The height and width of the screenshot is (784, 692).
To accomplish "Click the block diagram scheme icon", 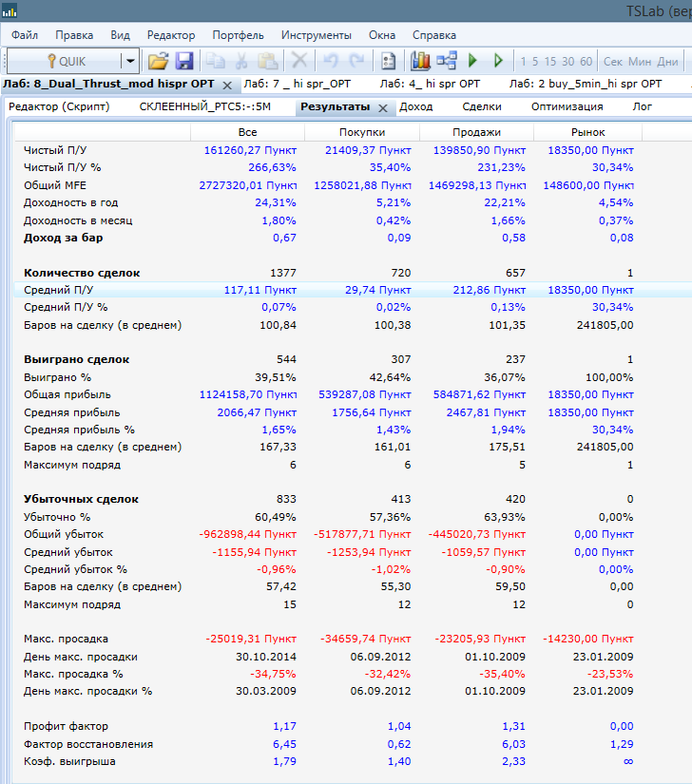I will click(447, 61).
